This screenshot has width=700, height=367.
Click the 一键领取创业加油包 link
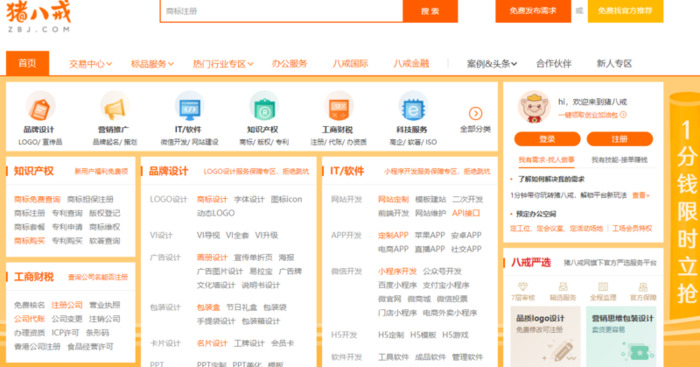coord(588,115)
